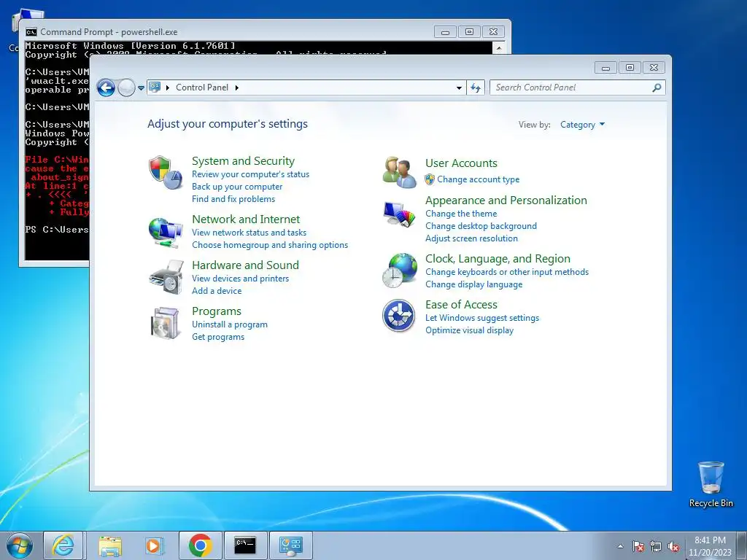Viewport: 747px width, 560px height.
Task: Open the Recycle Bin desktop icon
Action: [711, 484]
